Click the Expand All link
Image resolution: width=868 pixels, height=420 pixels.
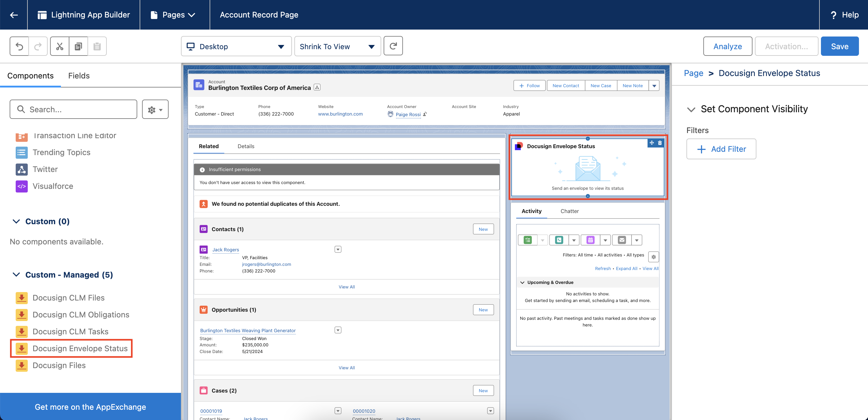(x=626, y=268)
